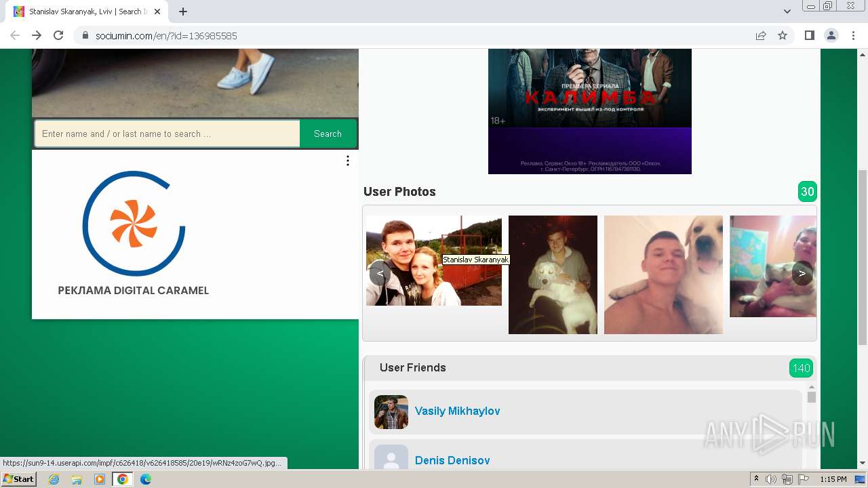
Task: Reload the current page
Action: click(58, 35)
